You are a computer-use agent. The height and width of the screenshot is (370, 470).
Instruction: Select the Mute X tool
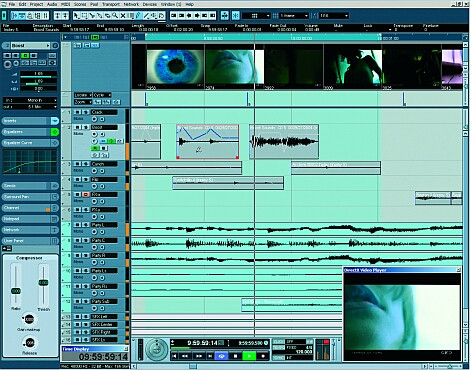click(123, 15)
